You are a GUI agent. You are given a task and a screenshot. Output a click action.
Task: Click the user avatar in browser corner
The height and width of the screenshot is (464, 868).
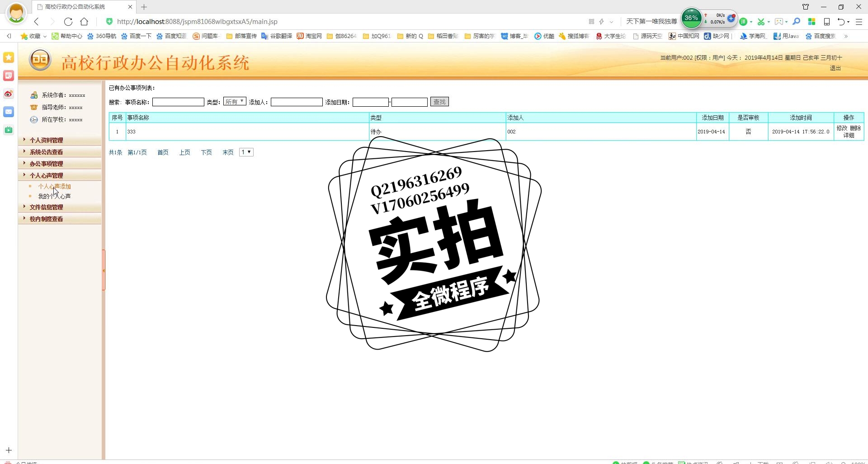16,13
